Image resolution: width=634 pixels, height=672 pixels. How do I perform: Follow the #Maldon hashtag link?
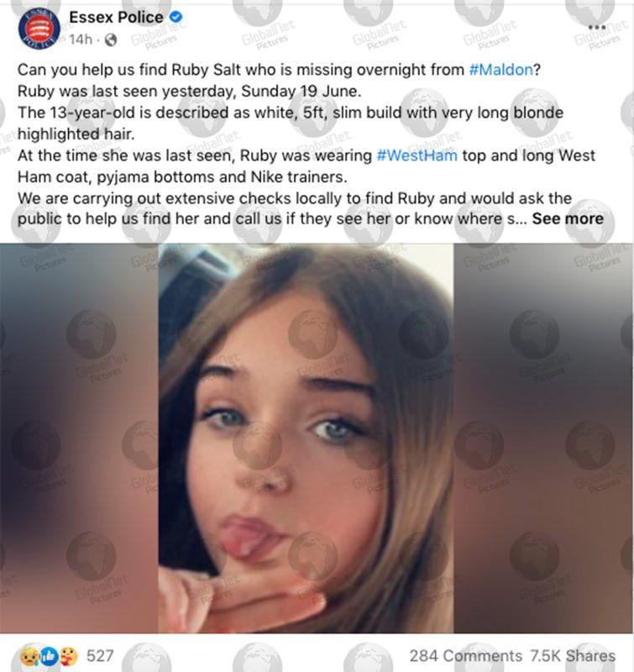[x=500, y=70]
